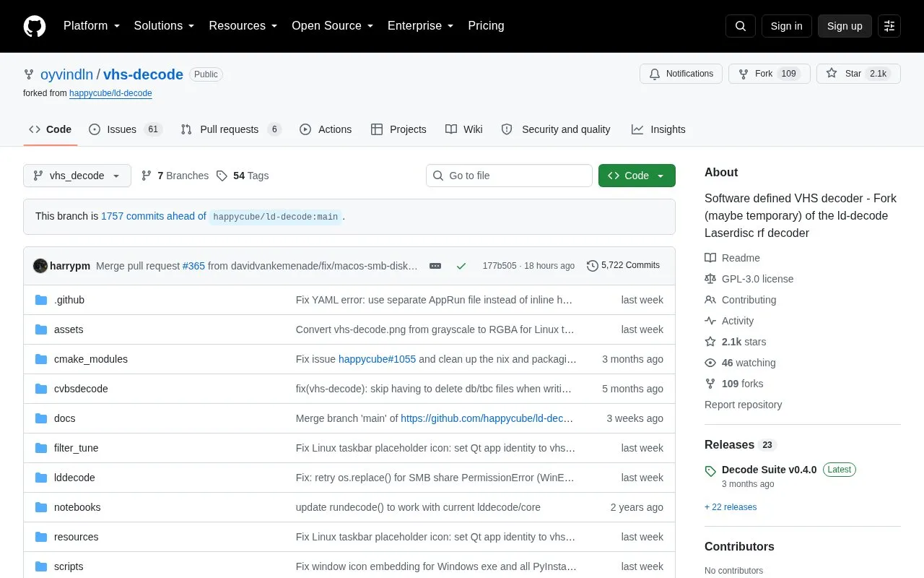Image resolution: width=924 pixels, height=578 pixels.
Task: Switch to the Pull requests tab
Action: pyautogui.click(x=231, y=129)
